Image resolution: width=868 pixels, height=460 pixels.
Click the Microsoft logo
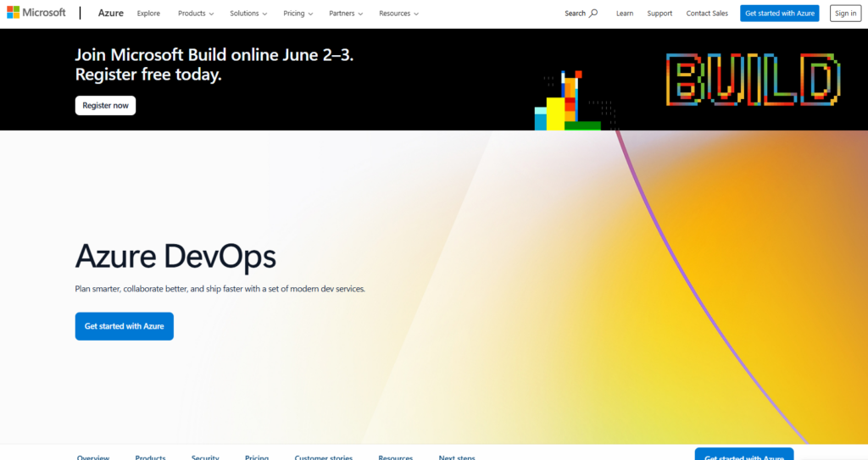36,12
